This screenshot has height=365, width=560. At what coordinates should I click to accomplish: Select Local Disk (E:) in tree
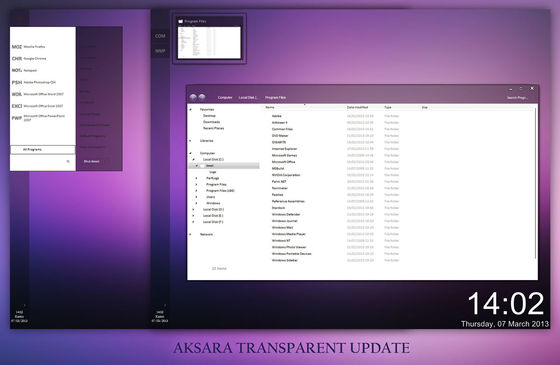pos(213,216)
